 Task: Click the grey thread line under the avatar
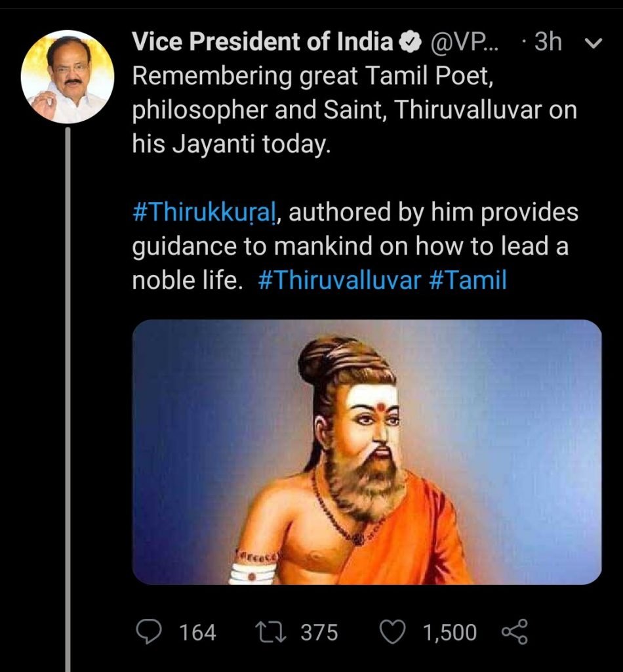pyautogui.click(x=68, y=394)
